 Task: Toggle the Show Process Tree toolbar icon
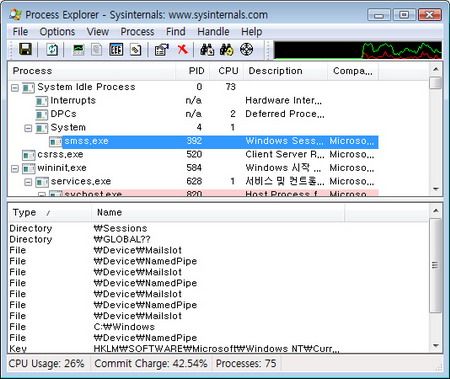tap(97, 50)
